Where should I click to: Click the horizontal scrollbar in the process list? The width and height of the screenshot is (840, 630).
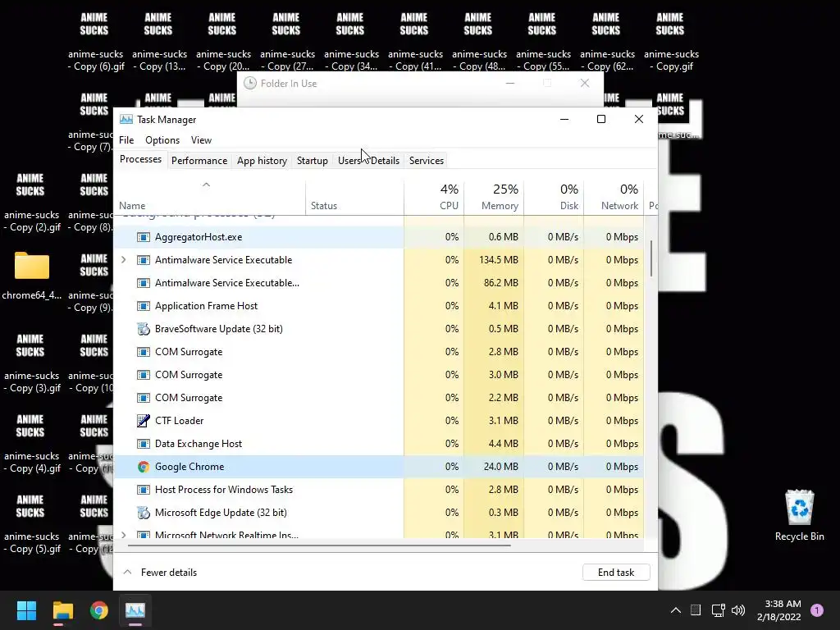pyautogui.click(x=319, y=546)
